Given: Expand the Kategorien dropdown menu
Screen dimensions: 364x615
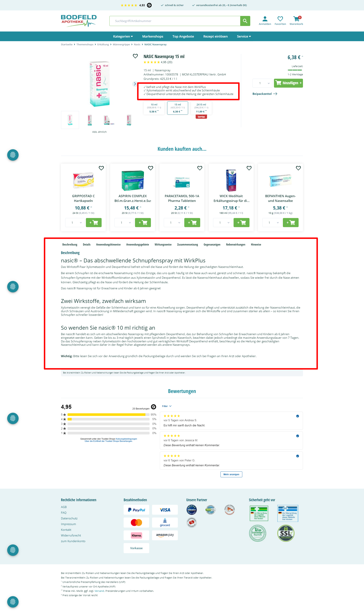Looking at the screenshot, I should (123, 36).
